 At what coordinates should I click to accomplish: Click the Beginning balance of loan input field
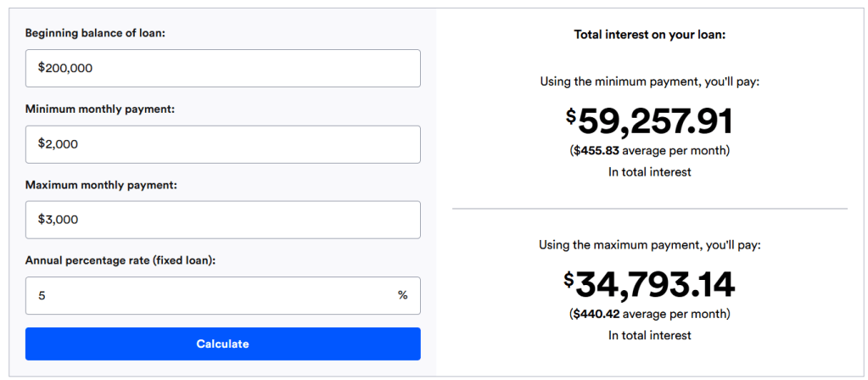[x=222, y=68]
